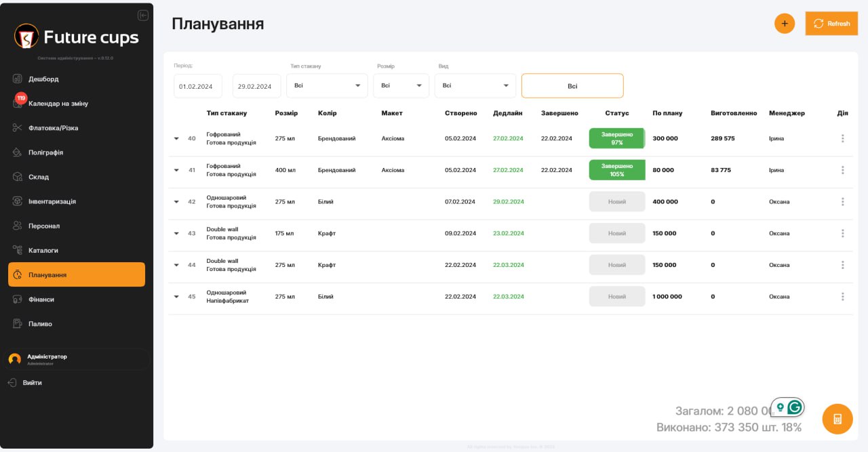Viewport: 868px width, 452px height.
Task: Click the Refresh button
Action: coord(831,24)
